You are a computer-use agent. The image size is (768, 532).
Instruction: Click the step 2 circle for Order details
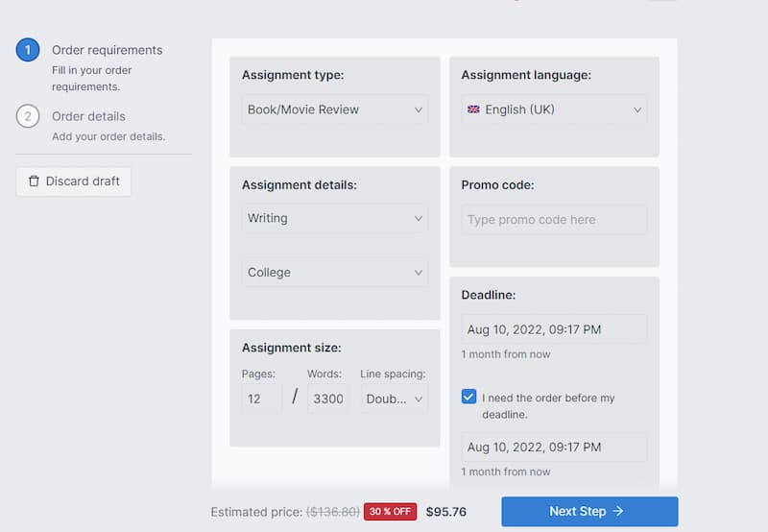click(x=28, y=116)
